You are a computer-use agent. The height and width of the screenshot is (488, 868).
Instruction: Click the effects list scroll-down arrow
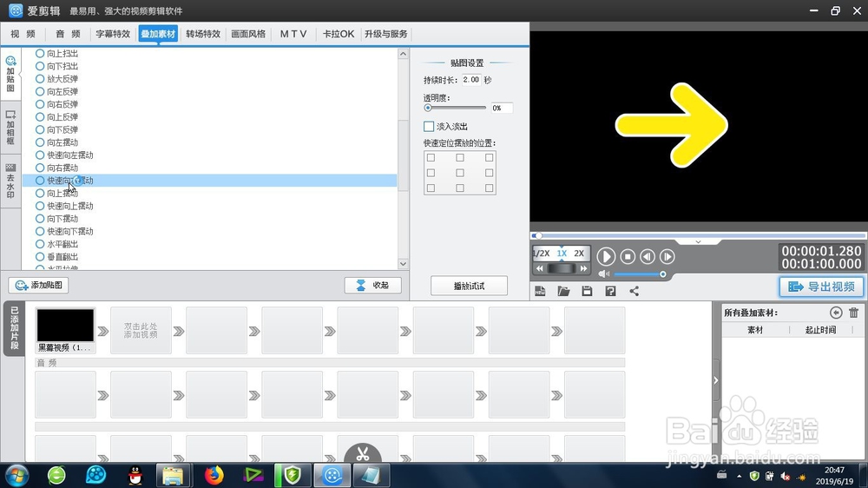point(403,264)
